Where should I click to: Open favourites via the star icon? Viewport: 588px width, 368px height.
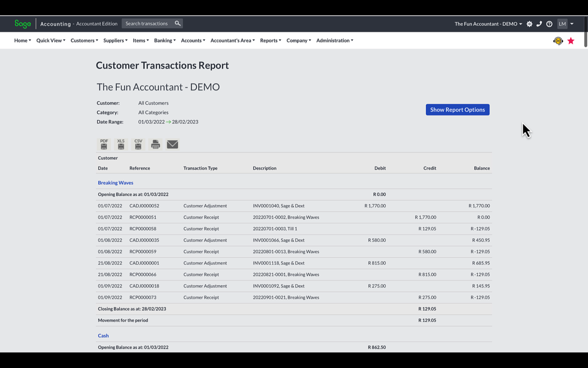(571, 40)
